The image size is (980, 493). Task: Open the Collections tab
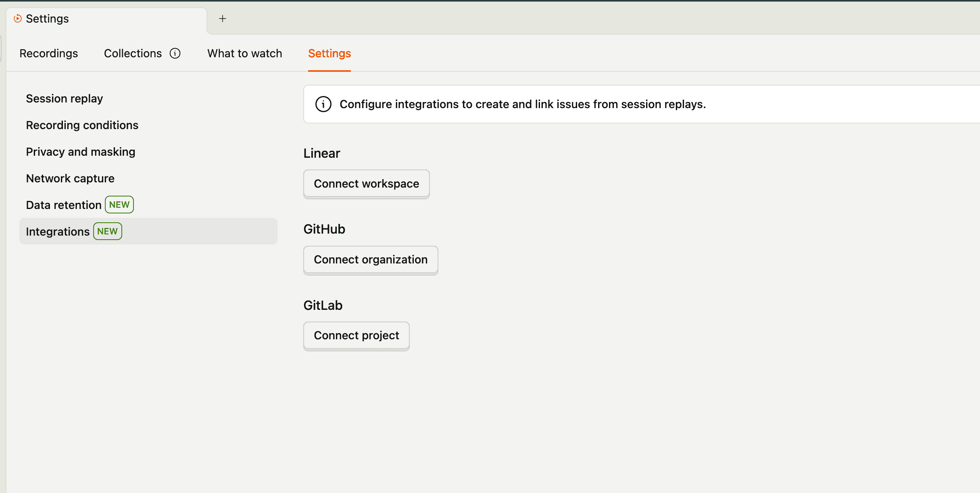click(x=132, y=53)
